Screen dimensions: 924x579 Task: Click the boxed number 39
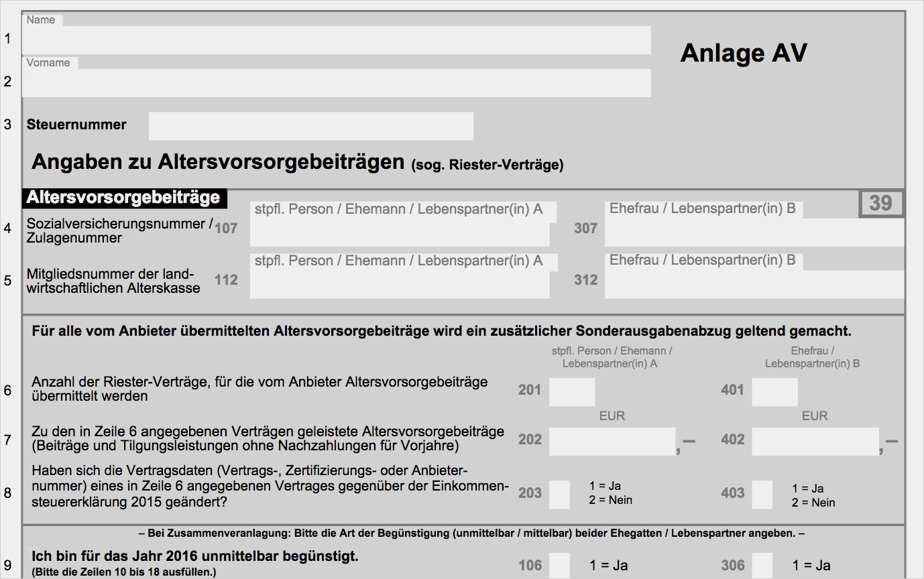tap(880, 204)
